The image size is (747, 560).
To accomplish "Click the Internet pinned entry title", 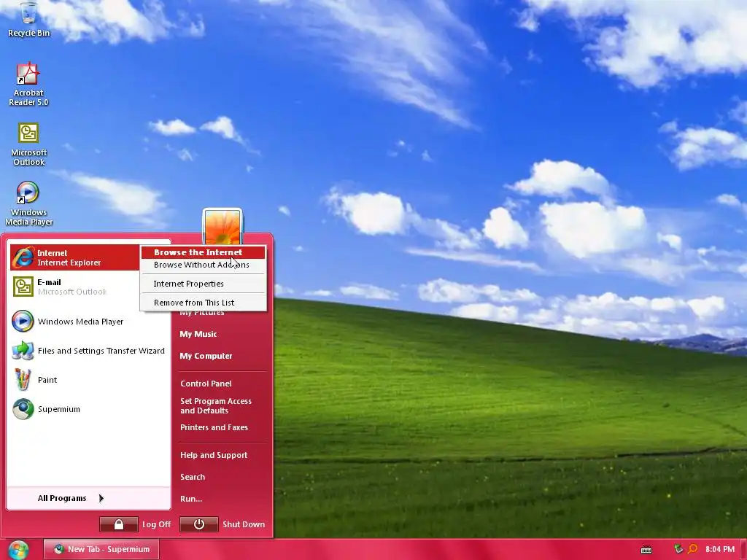I will 52,253.
